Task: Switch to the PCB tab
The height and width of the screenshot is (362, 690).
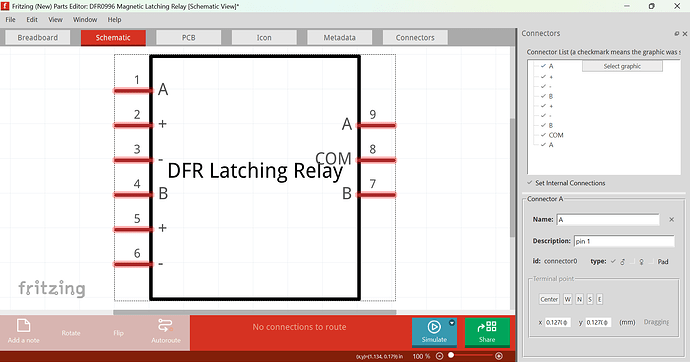Action: pos(188,37)
